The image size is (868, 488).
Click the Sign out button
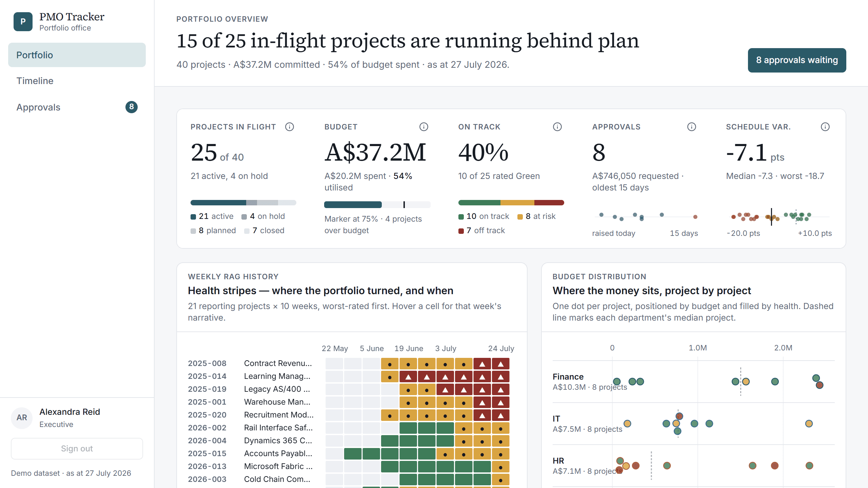click(x=77, y=449)
